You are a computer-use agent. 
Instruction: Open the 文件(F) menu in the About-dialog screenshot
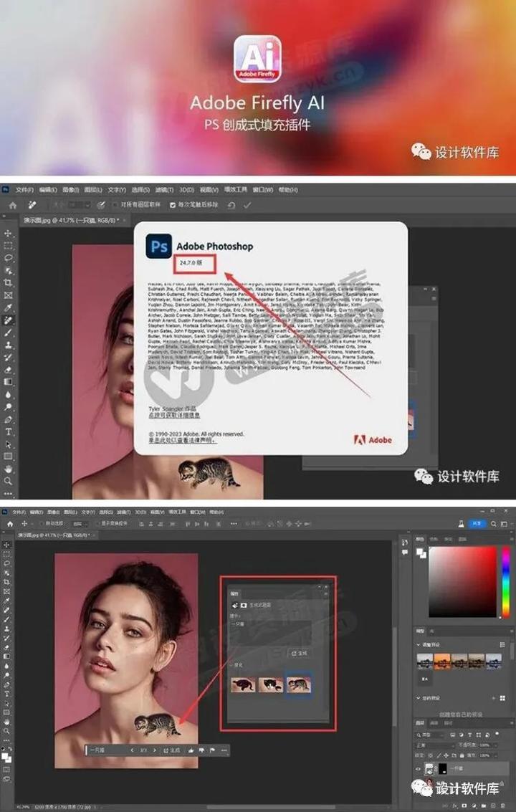(x=24, y=189)
